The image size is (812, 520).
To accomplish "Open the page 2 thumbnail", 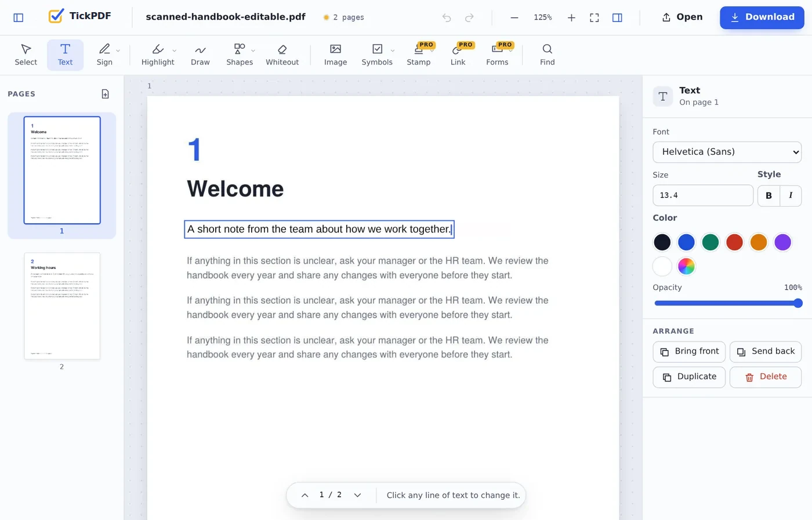I will (62, 306).
